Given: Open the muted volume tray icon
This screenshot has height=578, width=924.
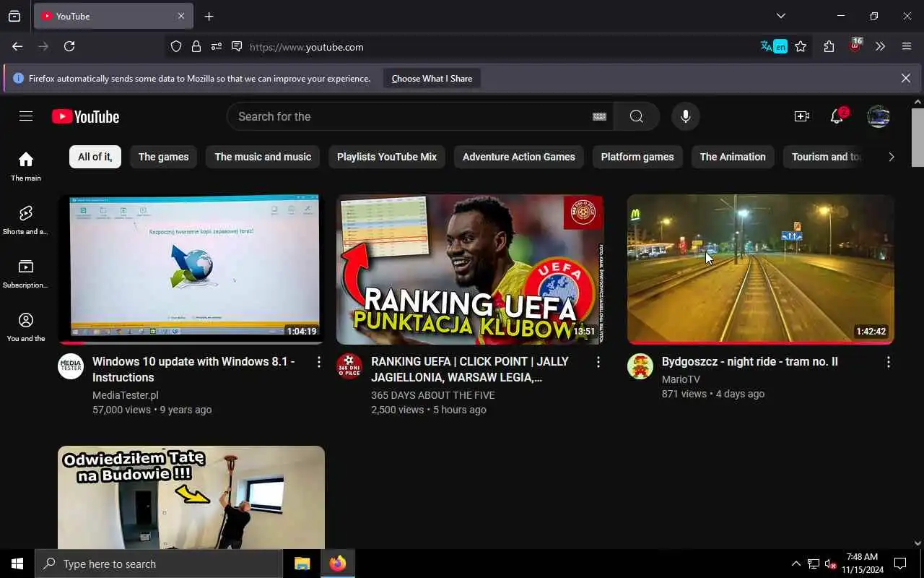Looking at the screenshot, I should click(830, 564).
